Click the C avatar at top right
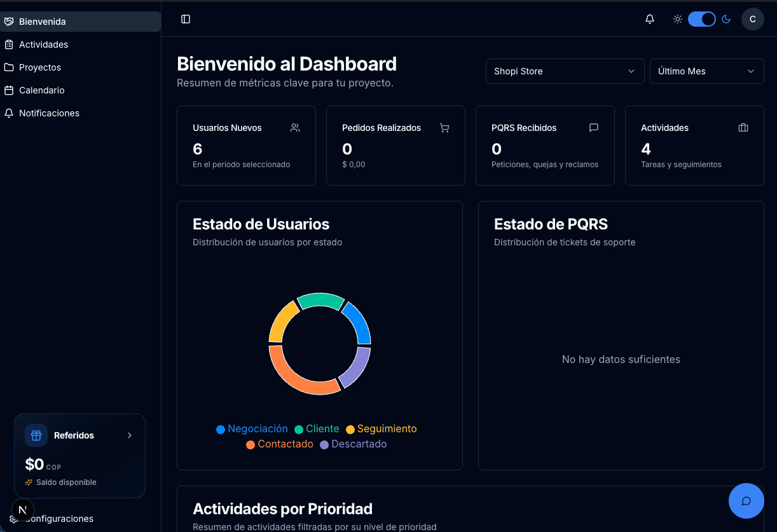Viewport: 777px width, 532px height. 753,19
